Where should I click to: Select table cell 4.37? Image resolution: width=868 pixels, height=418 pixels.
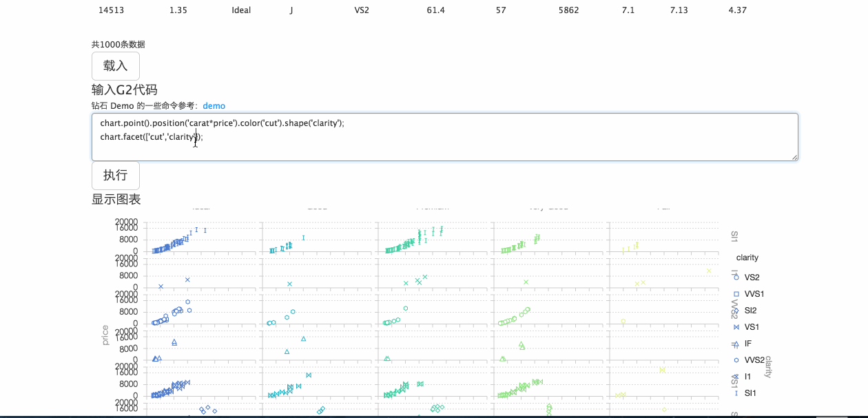coord(737,10)
